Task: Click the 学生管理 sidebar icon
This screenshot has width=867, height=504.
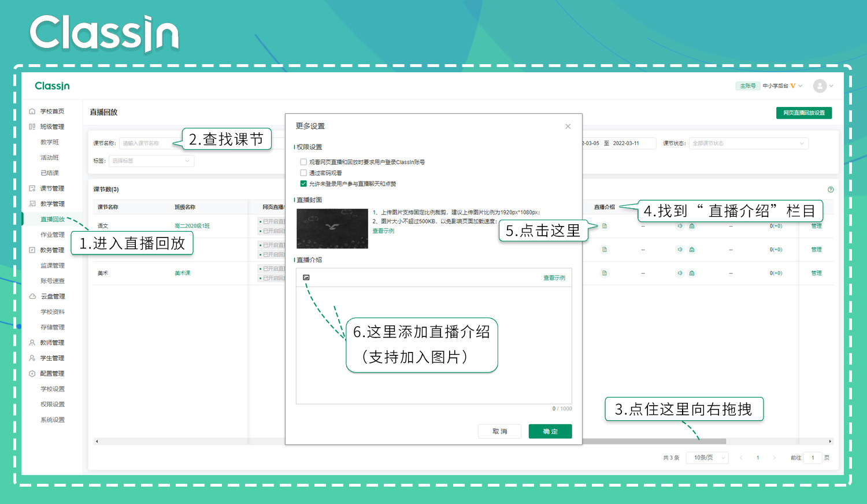Action: [32, 358]
